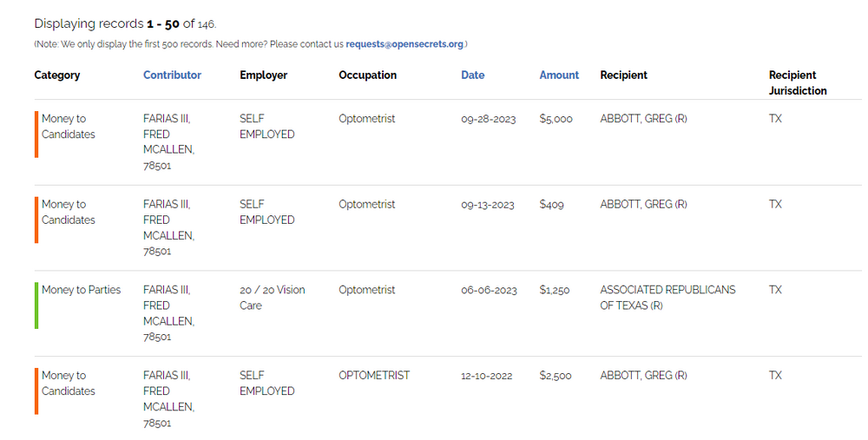Click Associated Republicans of Texas recipient
This screenshot has width=868, height=440.
[x=667, y=298]
